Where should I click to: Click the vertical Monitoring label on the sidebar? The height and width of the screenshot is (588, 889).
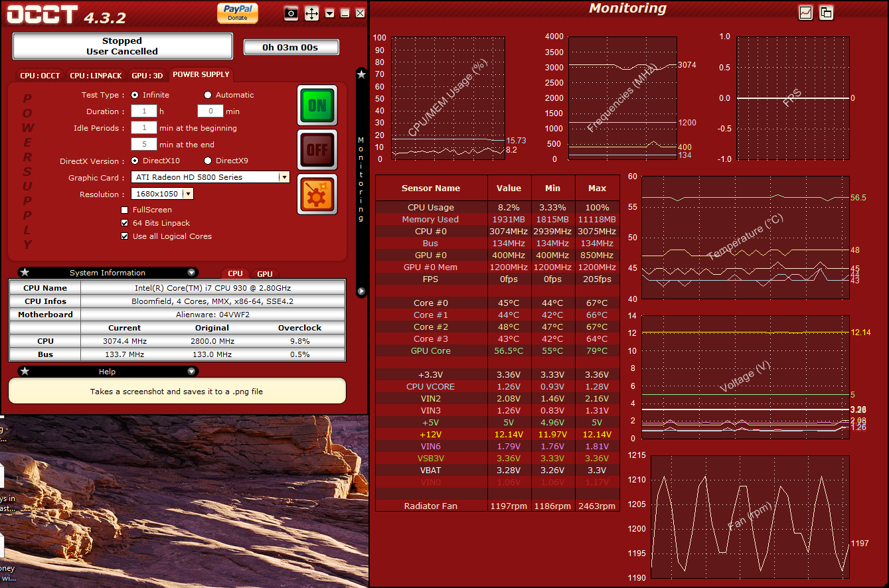click(x=361, y=179)
